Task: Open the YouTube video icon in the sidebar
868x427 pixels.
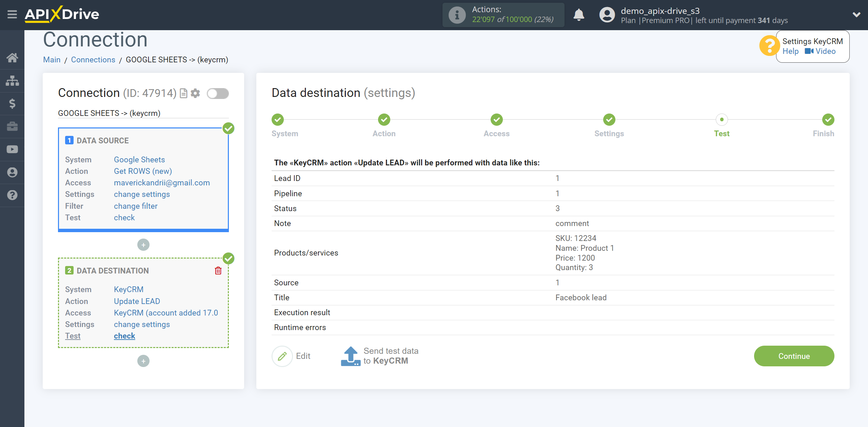Action: point(12,149)
